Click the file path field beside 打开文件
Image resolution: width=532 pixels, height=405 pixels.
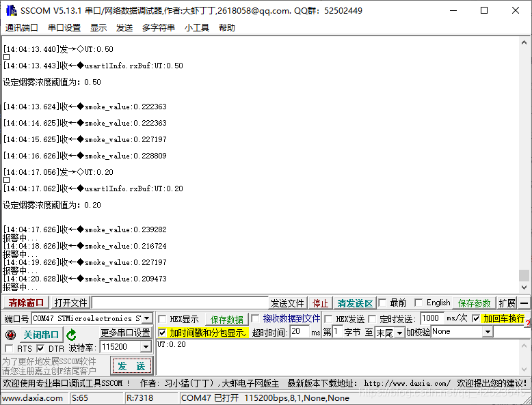click(180, 303)
